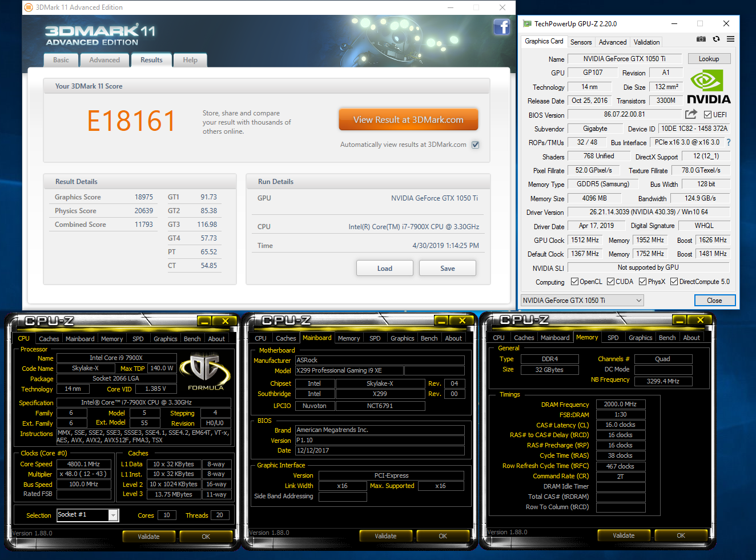Viewport: 756px width, 560px height.
Task: Open the Graphics tab in the CPU-Z Memory window
Action: click(640, 338)
